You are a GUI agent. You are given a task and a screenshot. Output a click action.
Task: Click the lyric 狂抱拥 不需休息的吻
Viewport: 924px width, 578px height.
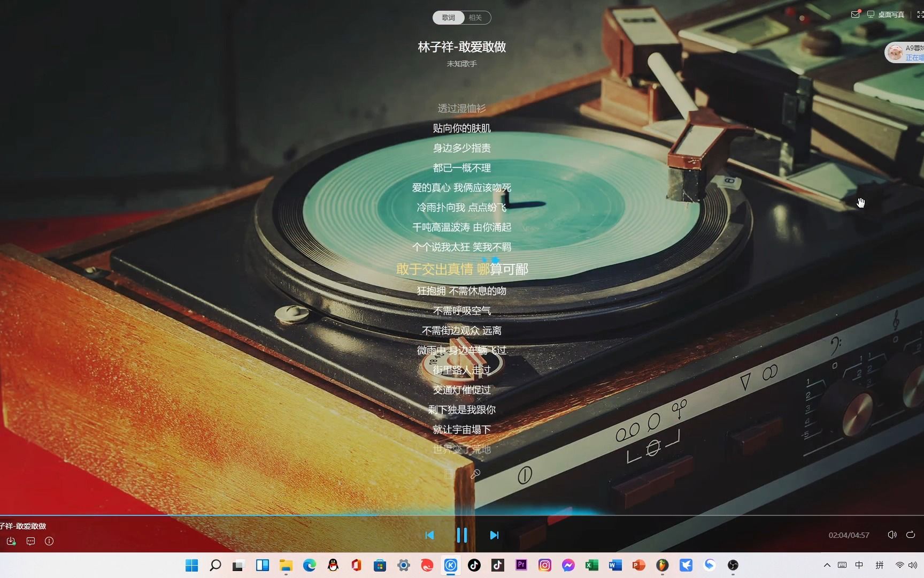click(461, 291)
